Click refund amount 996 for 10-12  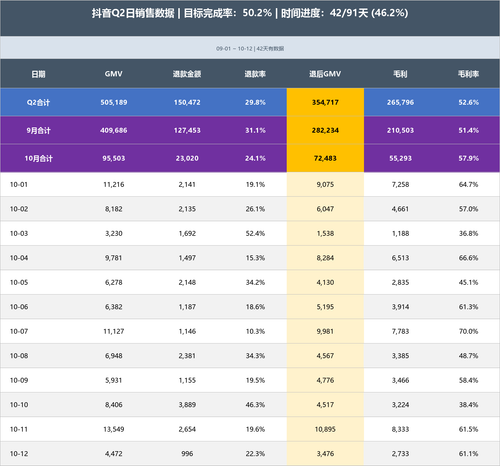[187, 454]
